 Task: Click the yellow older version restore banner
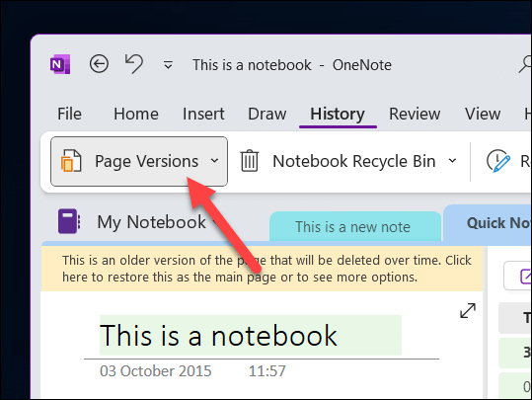click(x=262, y=269)
